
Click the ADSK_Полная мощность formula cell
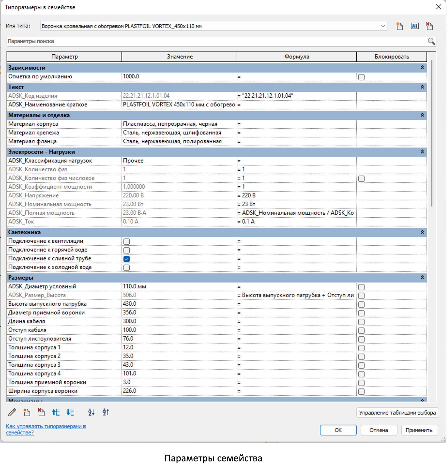[x=297, y=213]
